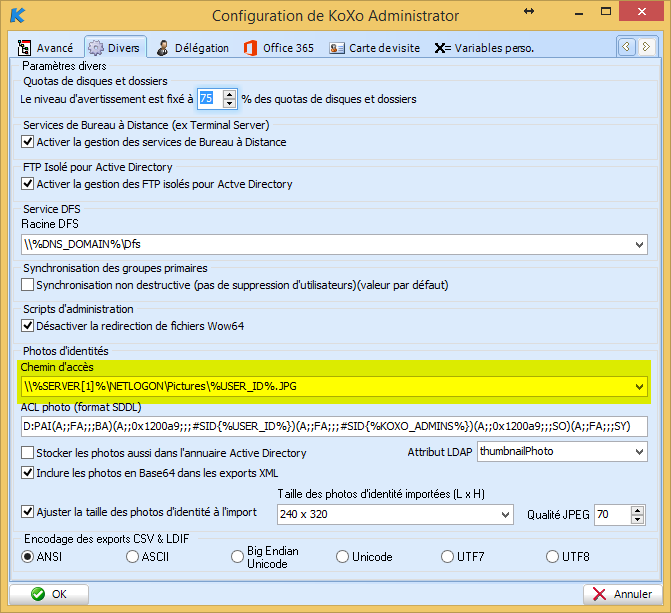The image size is (671, 613).
Task: Click the Office 365 logo icon
Action: tap(250, 48)
